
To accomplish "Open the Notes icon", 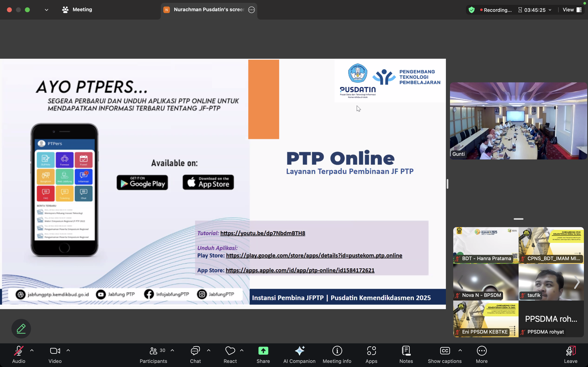I will point(406,351).
